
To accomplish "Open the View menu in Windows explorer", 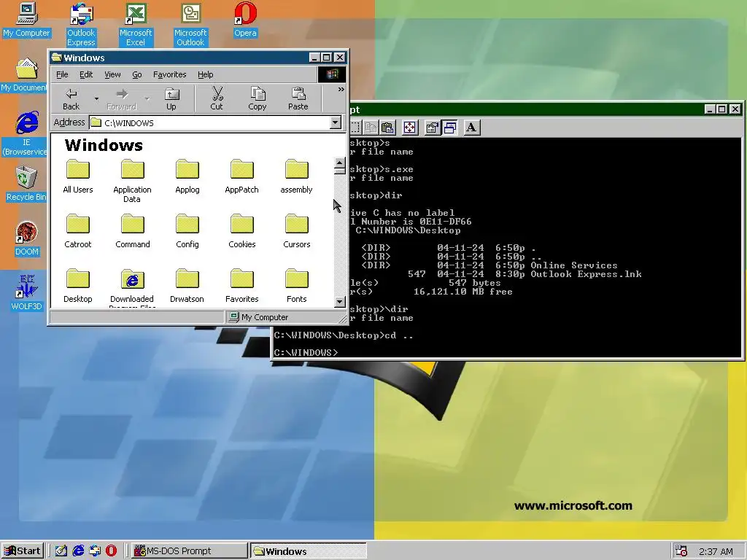I will tap(112, 75).
